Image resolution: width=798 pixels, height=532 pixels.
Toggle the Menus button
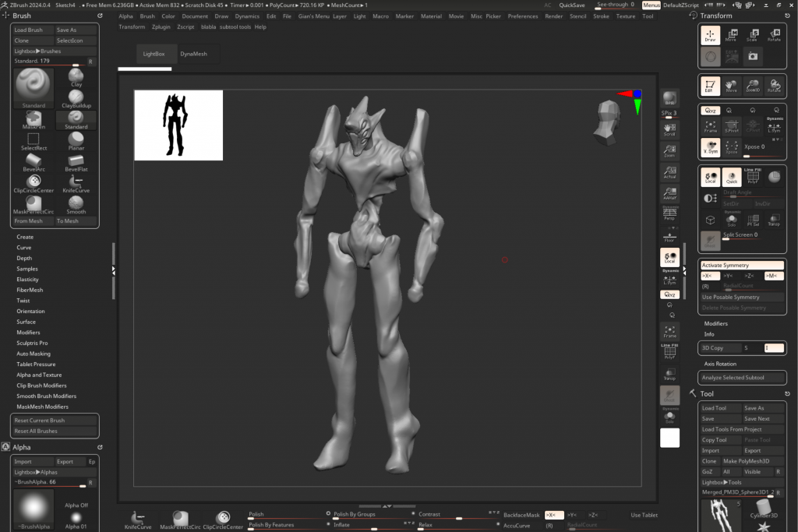coord(651,5)
